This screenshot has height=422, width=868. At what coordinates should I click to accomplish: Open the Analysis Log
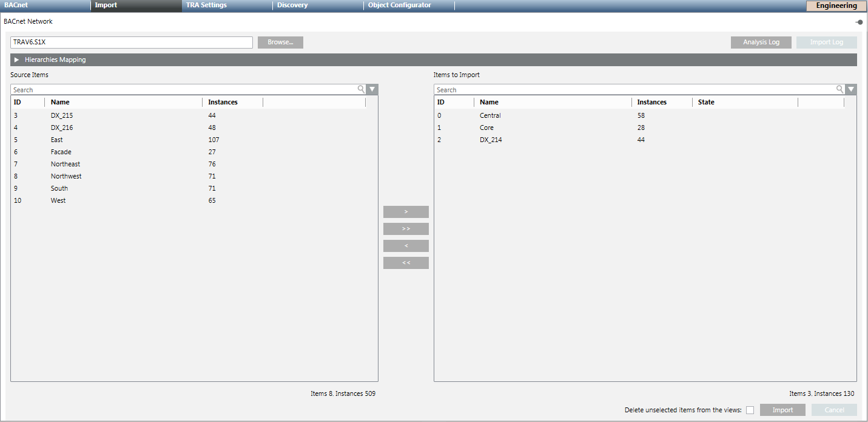coord(761,42)
